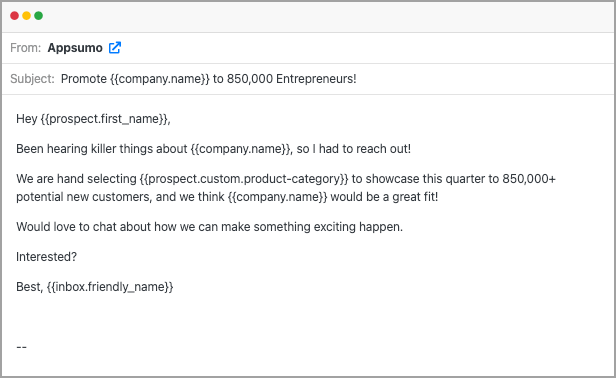Click the 'Interested?' line
The width and height of the screenshot is (616, 378).
point(46,257)
